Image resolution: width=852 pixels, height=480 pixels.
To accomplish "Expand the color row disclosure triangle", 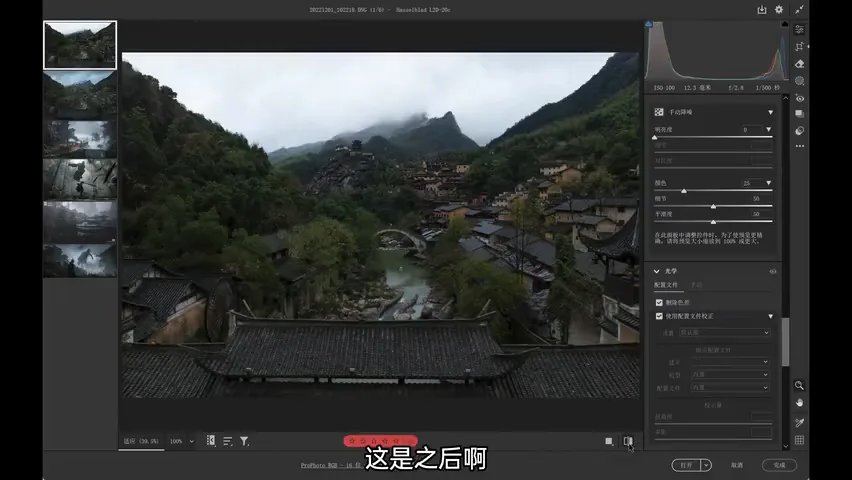I will pos(768,183).
